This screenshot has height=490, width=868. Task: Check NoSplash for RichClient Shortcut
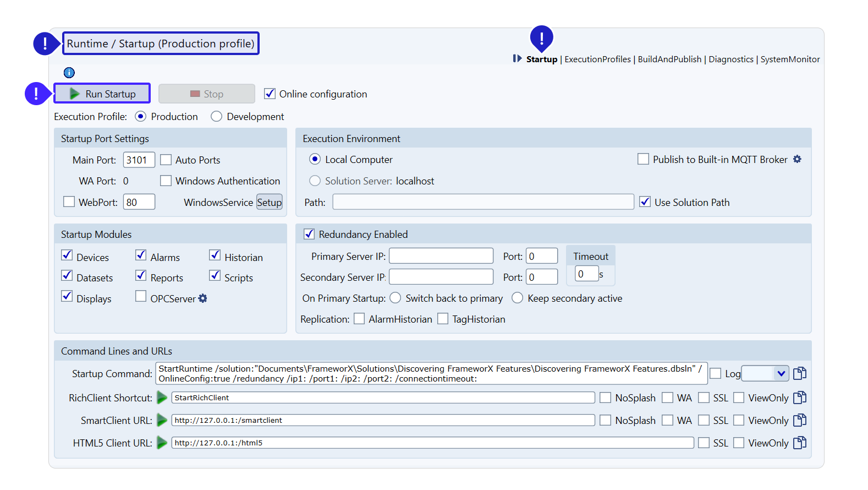[605, 398]
